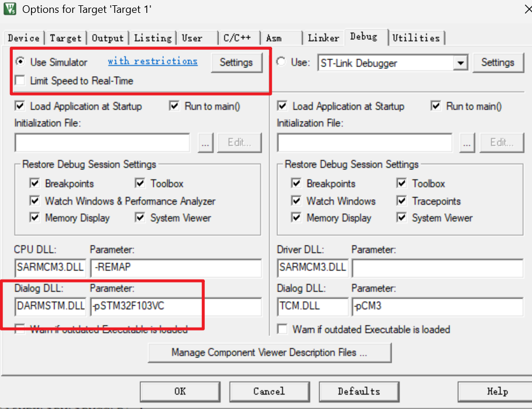Open the Utilities tab

tap(416, 38)
